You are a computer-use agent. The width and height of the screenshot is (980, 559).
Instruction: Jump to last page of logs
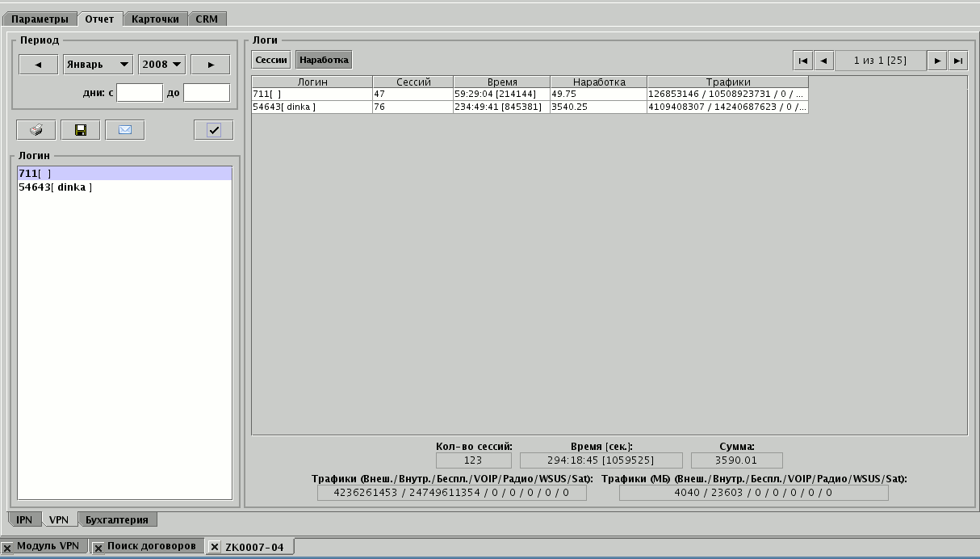[957, 61]
